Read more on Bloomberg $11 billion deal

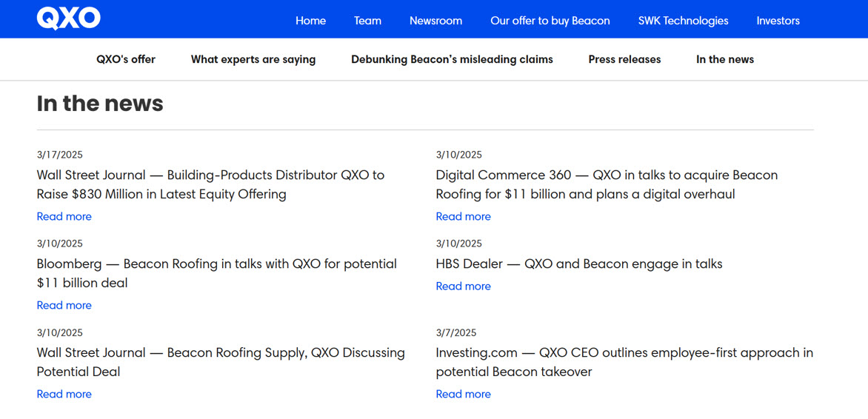(x=64, y=305)
